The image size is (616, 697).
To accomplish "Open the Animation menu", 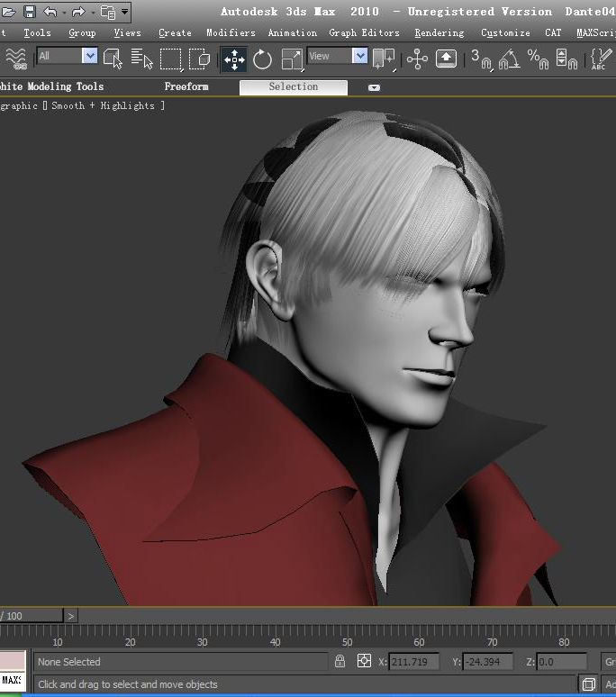I will pos(293,33).
